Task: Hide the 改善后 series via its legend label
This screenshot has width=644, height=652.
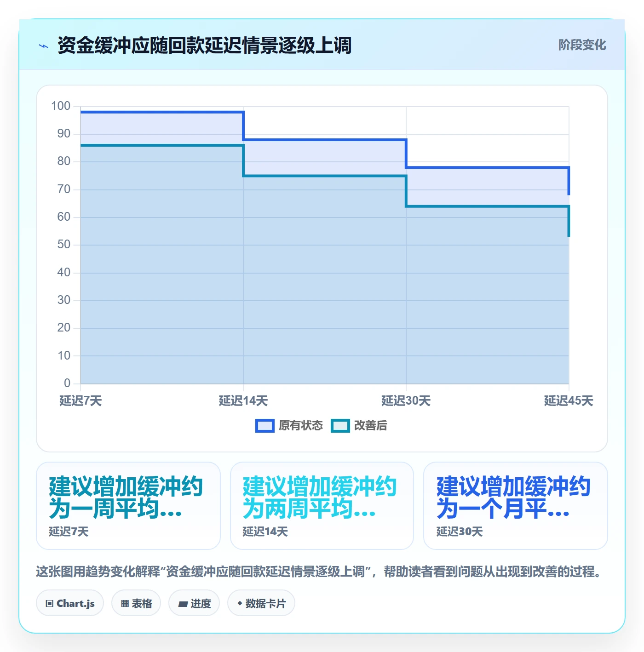Action: [371, 426]
